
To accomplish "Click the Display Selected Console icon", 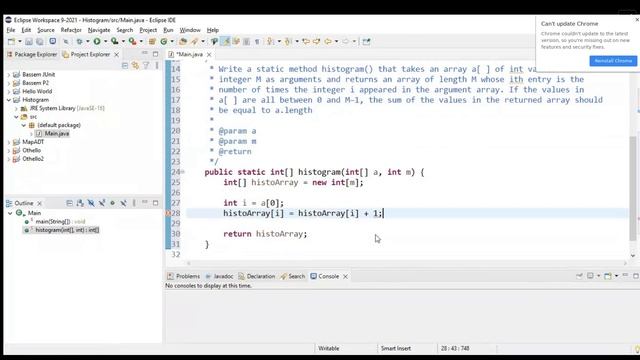I will click(x=590, y=276).
